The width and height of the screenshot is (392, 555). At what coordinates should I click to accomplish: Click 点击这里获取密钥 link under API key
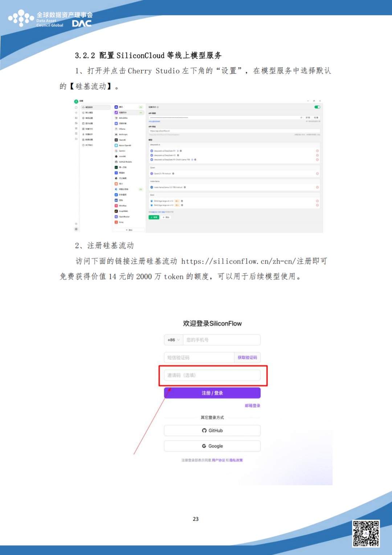pos(154,121)
